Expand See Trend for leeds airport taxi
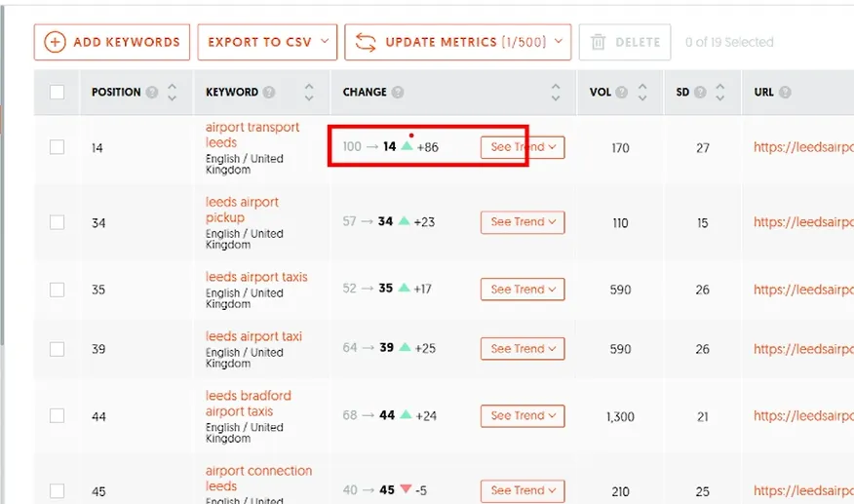The height and width of the screenshot is (504, 854). click(x=523, y=349)
